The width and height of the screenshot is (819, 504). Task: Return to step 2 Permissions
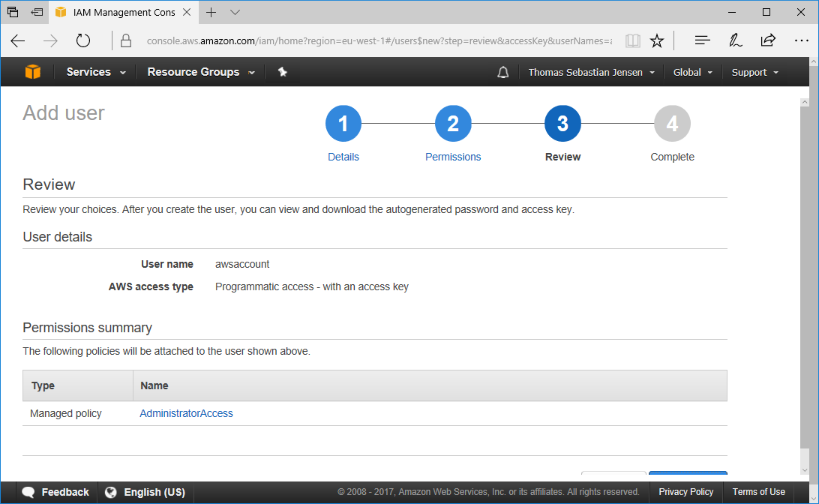(x=453, y=124)
